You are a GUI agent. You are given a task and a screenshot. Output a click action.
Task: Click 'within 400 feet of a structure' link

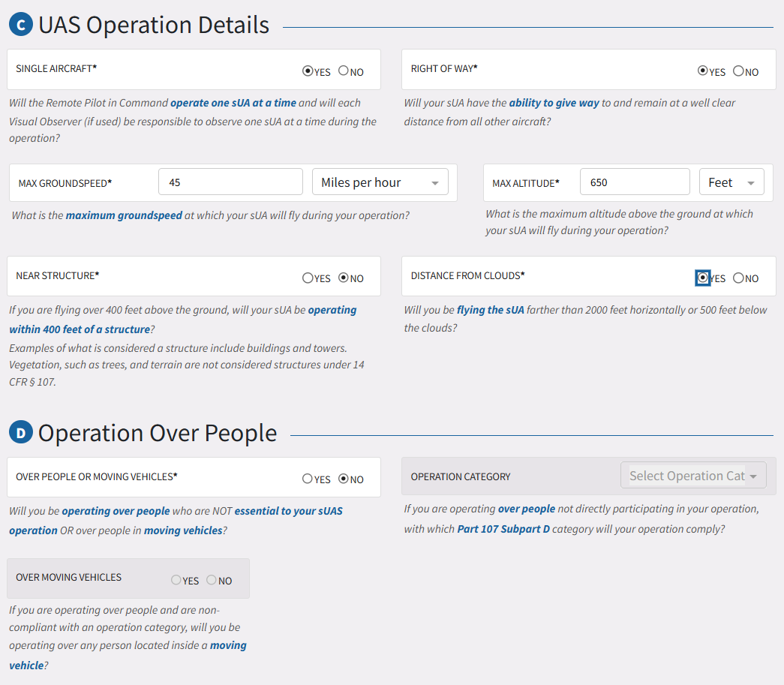(x=80, y=329)
